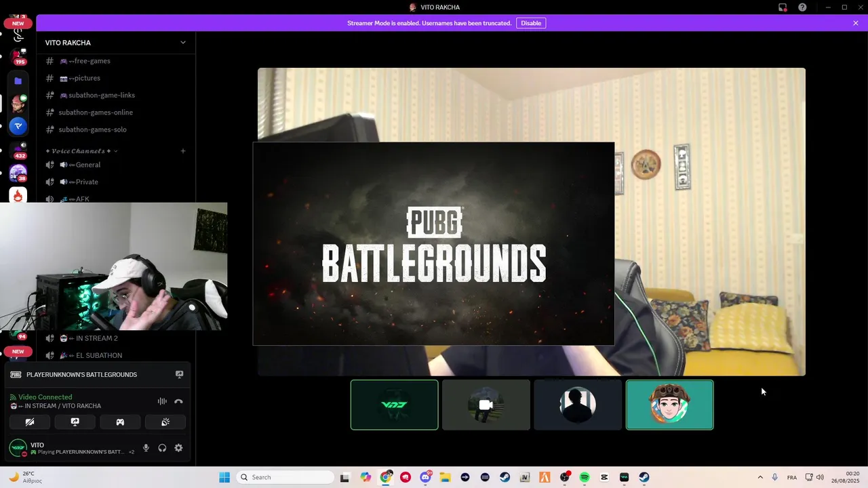Open Discord User Settings gear
868x488 pixels.
(178, 448)
